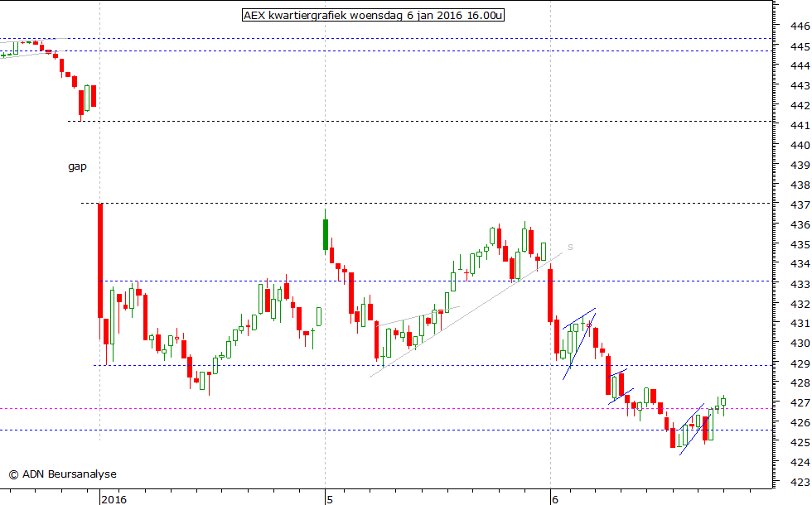Click the last green candle near 427
812x505 pixels.
(x=723, y=402)
